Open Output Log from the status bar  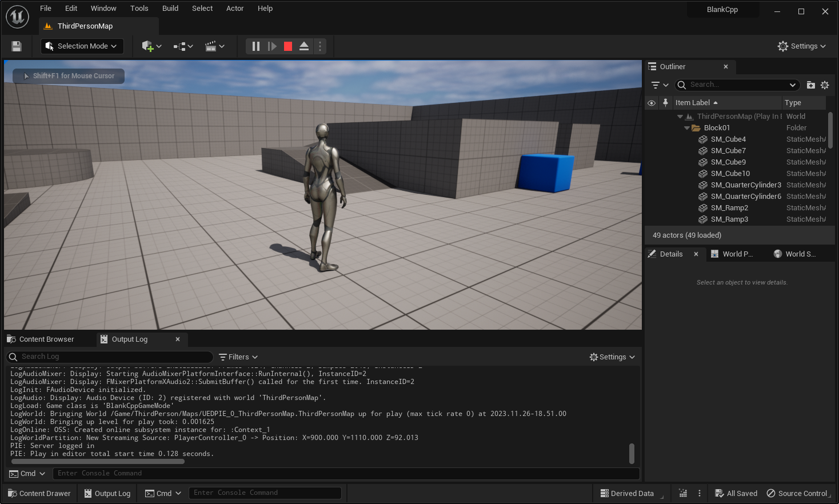(x=107, y=494)
